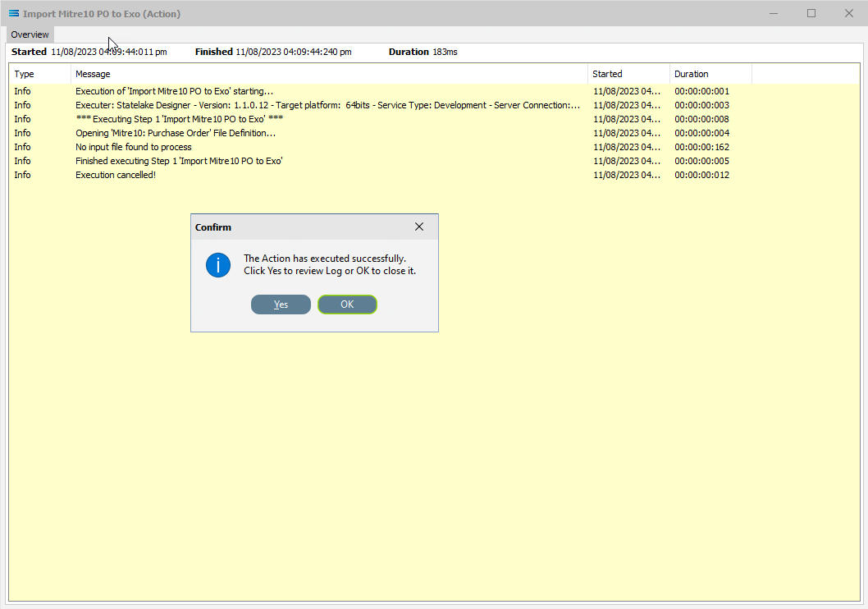Select the 'Execution cancelled!' log row
Viewport: 868px width, 609px height.
click(x=434, y=175)
